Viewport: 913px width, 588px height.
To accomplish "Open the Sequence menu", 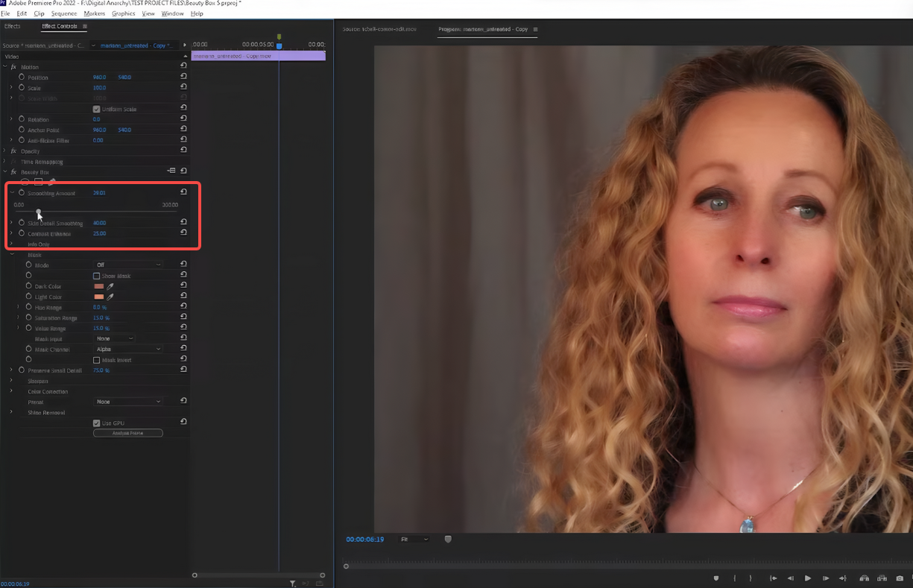I will tap(64, 13).
